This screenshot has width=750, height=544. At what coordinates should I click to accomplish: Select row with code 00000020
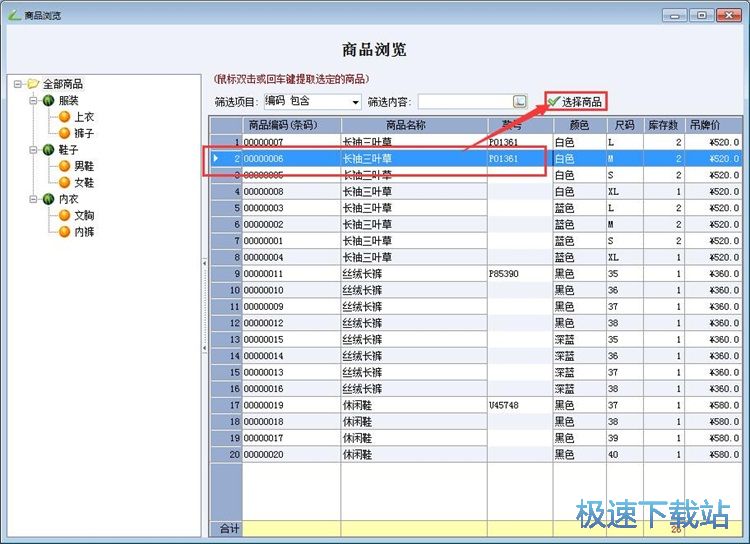coord(476,454)
